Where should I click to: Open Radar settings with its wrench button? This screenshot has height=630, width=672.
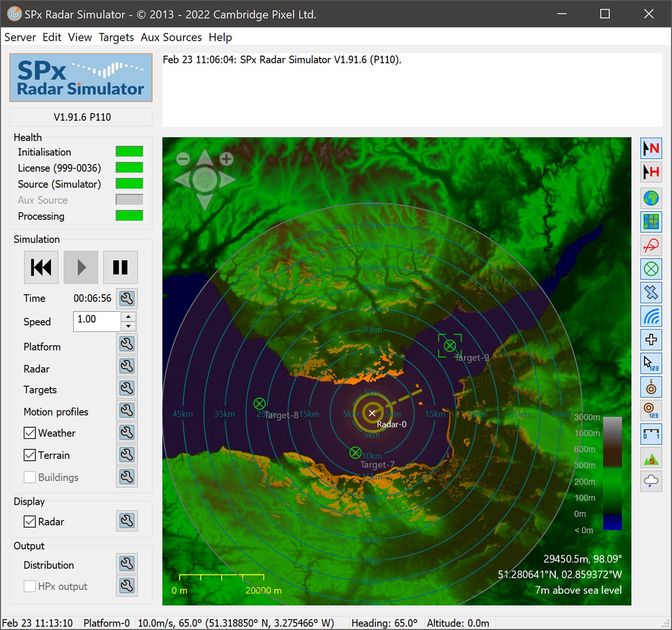click(x=127, y=366)
